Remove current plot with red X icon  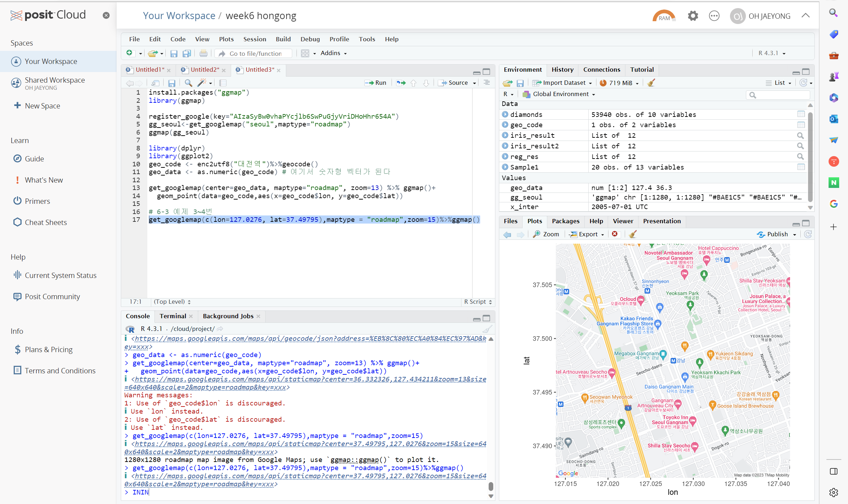point(615,234)
